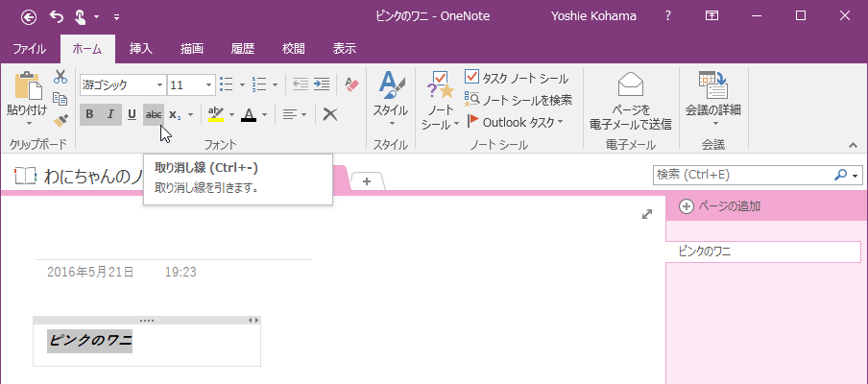Apply bullet list formatting

click(x=227, y=84)
